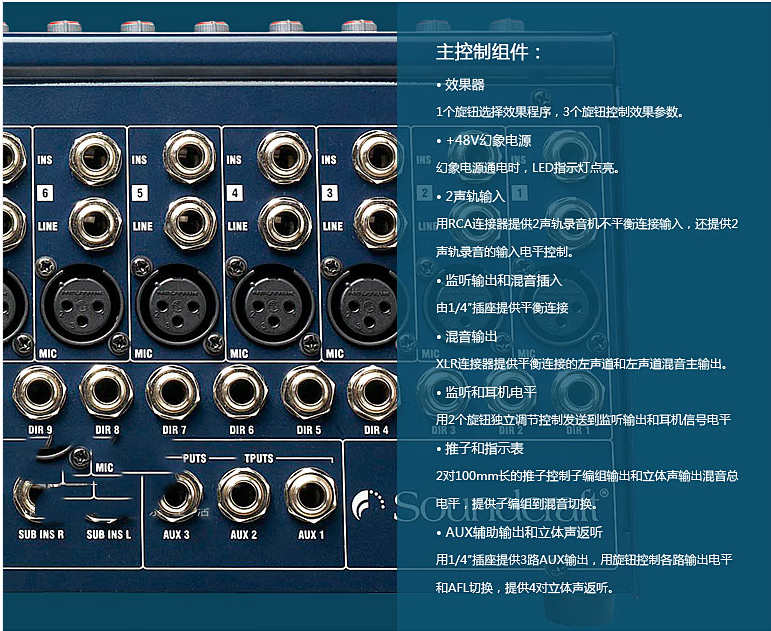Click the white channel number 4 label

pyautogui.click(x=235, y=193)
